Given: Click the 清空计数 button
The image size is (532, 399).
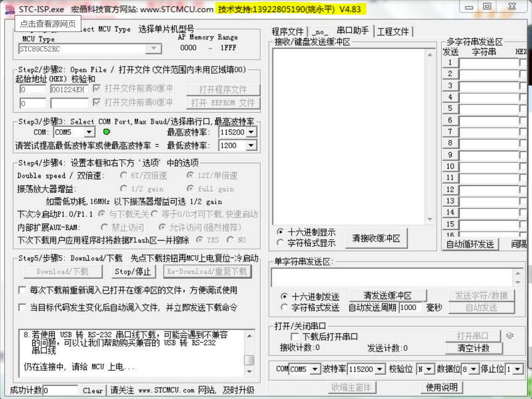Looking at the screenshot, I should (473, 348).
